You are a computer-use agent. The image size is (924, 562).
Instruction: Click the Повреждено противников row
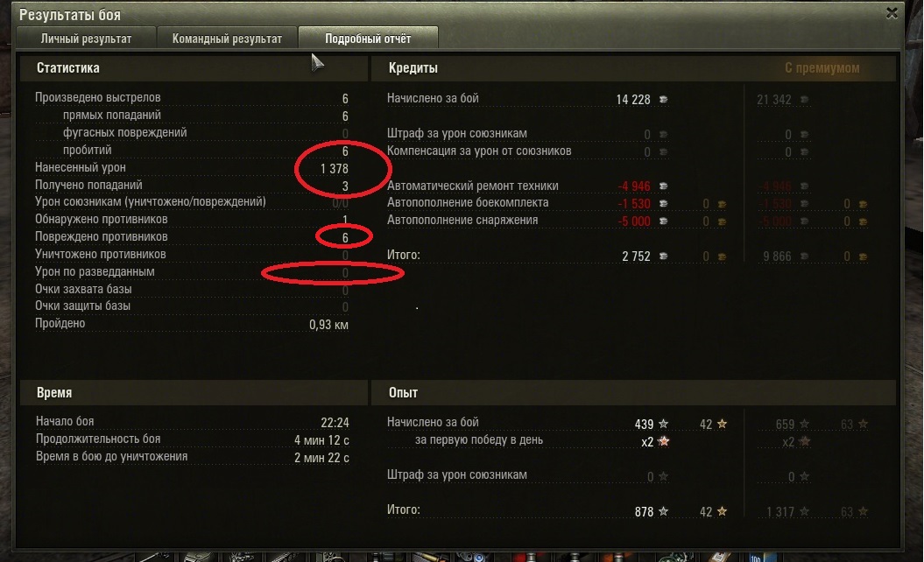pos(192,237)
